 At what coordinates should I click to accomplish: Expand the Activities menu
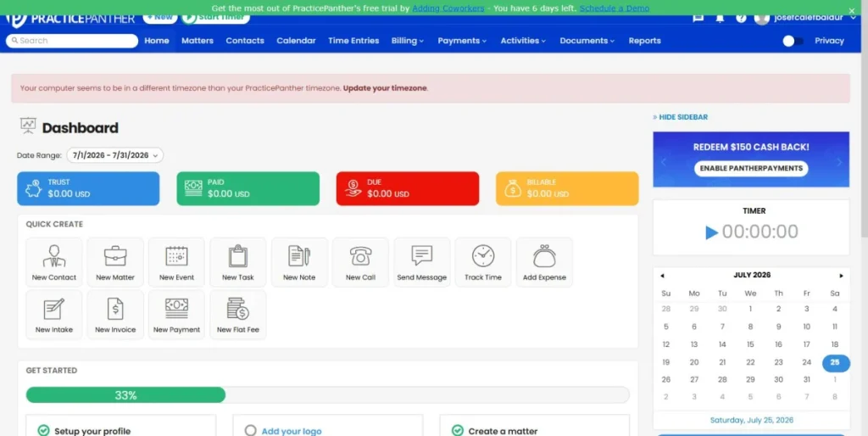pos(523,41)
